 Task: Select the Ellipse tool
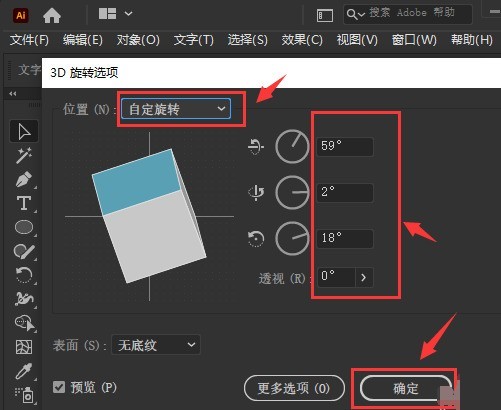24,227
